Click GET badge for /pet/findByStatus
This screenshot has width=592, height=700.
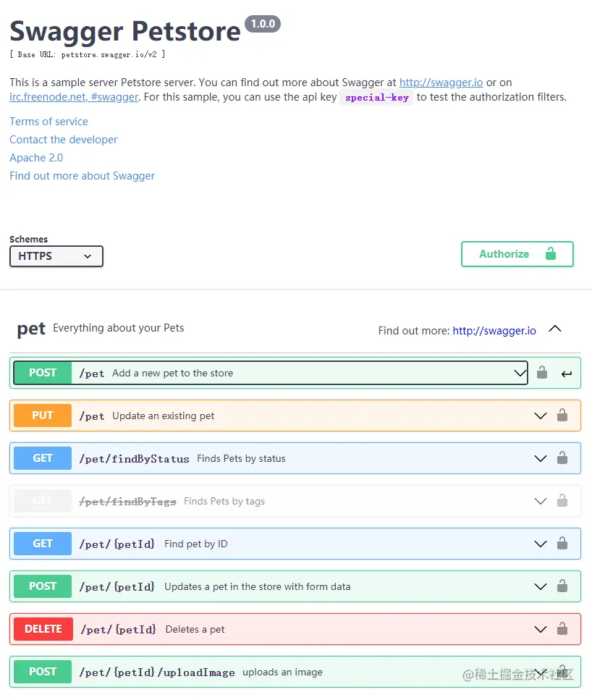click(43, 458)
